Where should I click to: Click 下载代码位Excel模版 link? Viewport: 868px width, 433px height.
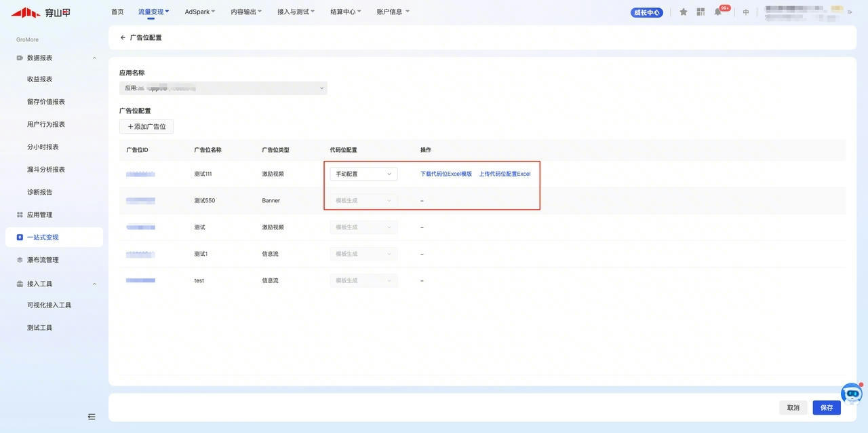click(x=446, y=174)
